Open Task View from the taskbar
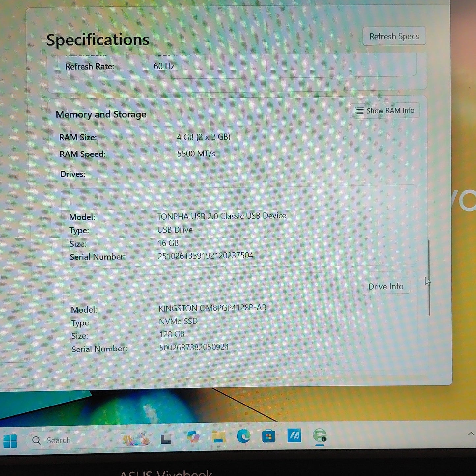This screenshot has width=476, height=476. click(166, 439)
